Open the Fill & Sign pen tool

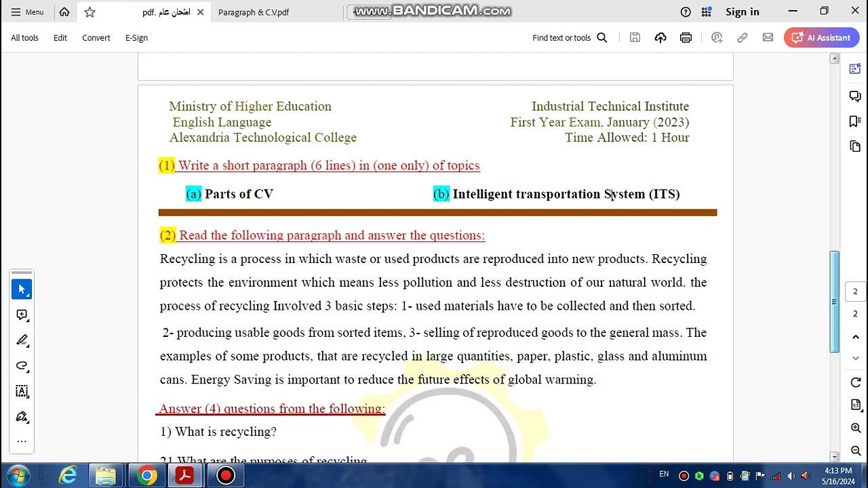point(22,417)
